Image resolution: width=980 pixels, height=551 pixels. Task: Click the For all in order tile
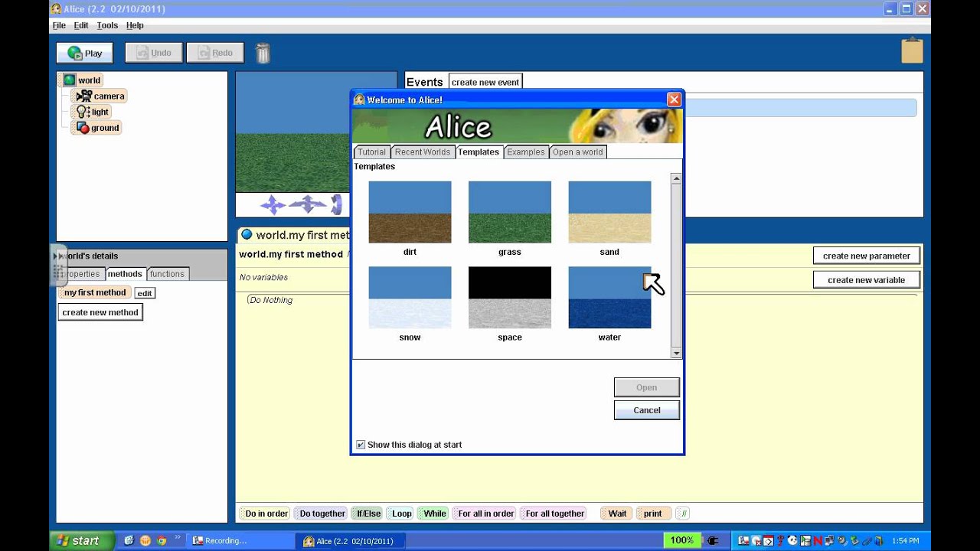coord(486,514)
